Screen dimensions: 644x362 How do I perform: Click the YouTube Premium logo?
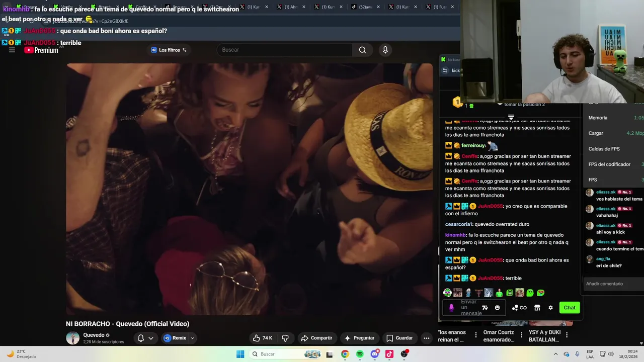coord(41,50)
